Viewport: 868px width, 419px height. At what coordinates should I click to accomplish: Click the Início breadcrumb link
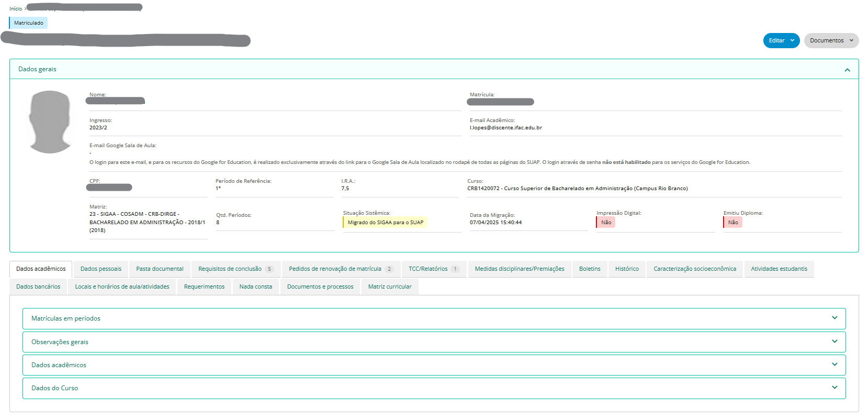16,8
